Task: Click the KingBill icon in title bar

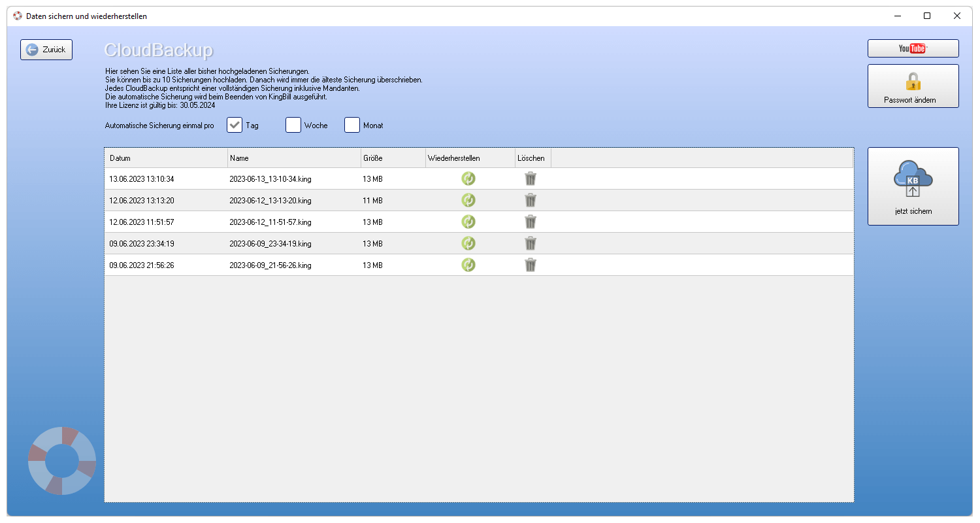Action: (17, 15)
